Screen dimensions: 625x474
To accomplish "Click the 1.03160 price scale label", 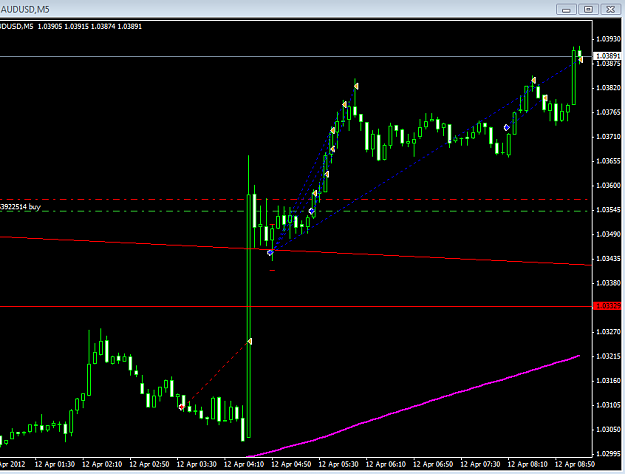I will (608, 381).
